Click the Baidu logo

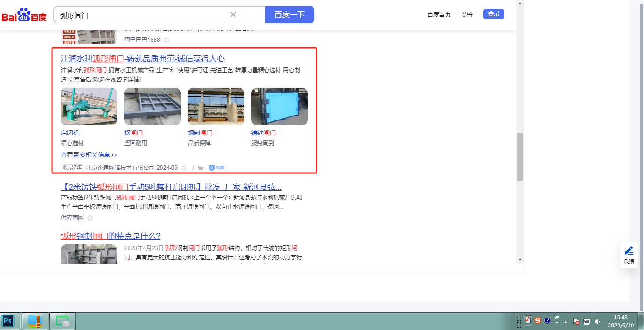[x=24, y=15]
